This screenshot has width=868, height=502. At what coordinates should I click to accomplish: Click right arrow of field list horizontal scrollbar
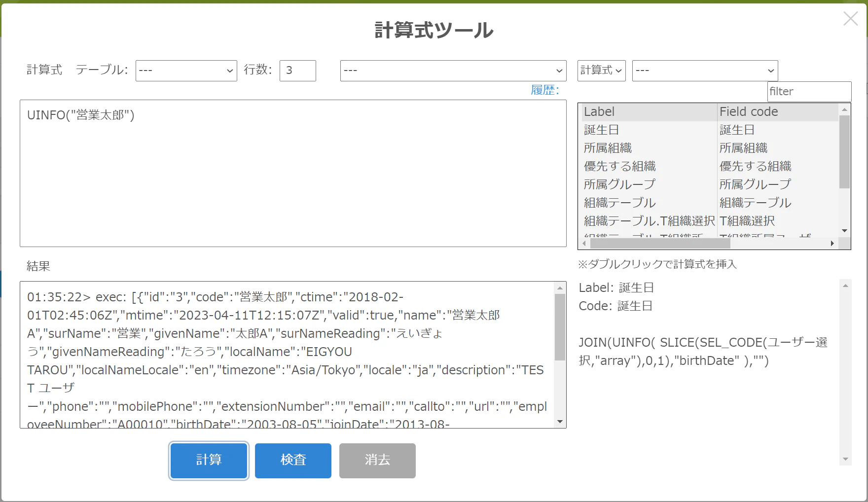click(x=832, y=244)
